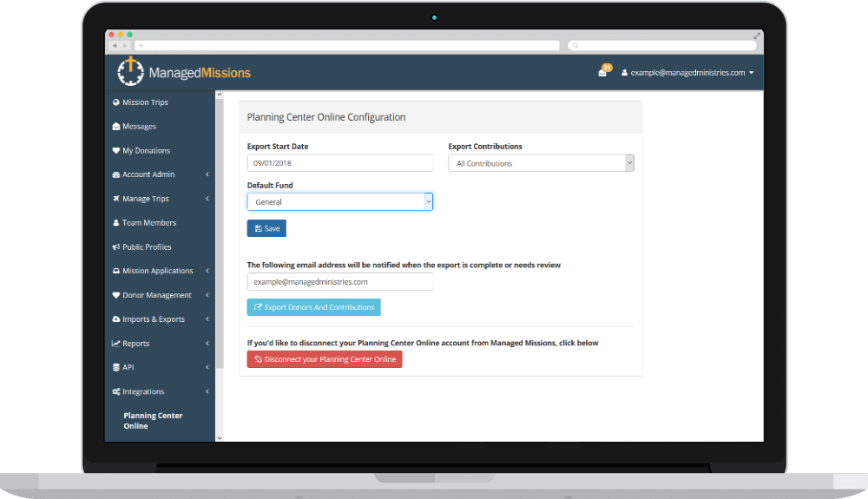Expand the Manage Trips submenu chevron
Screen dimensions: 868x499
point(207,199)
